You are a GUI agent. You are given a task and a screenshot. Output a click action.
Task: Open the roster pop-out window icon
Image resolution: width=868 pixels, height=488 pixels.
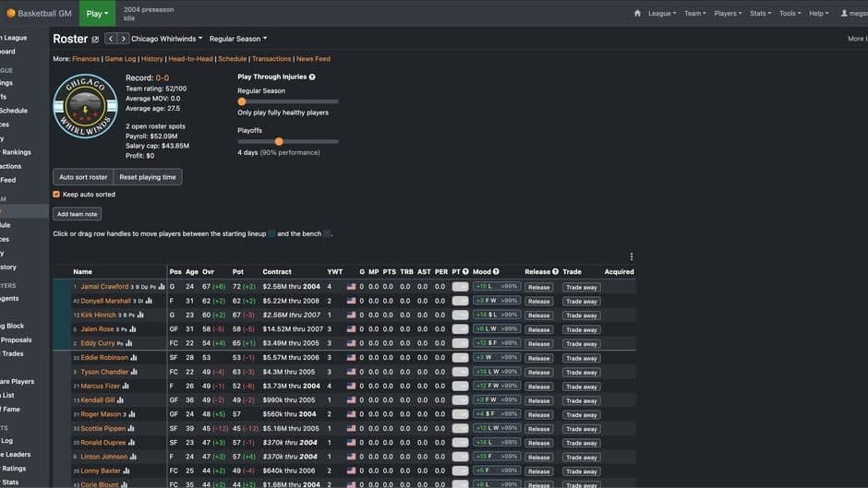click(x=95, y=40)
